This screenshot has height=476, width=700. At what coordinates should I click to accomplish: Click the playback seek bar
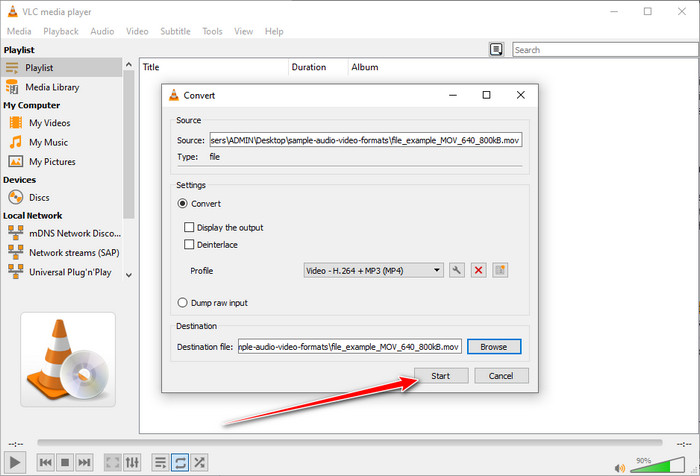350,443
